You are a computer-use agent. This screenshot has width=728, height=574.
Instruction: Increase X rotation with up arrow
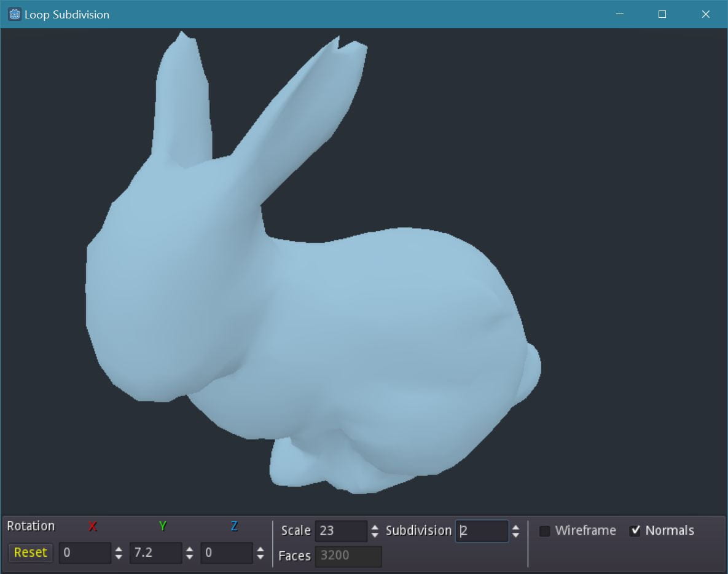(x=119, y=549)
